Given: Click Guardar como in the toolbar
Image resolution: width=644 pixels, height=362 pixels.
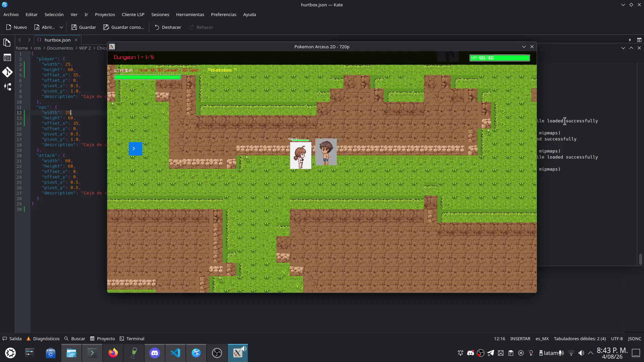Looking at the screenshot, I should [123, 27].
